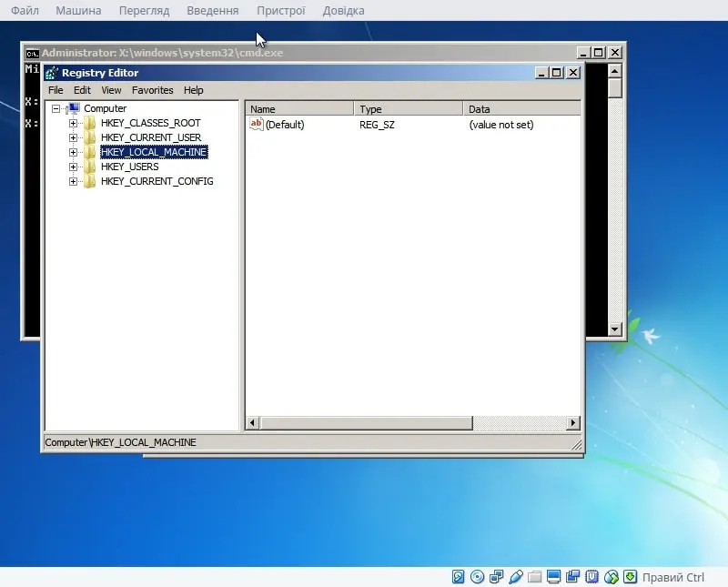This screenshot has height=587, width=728.
Task: Expand the HKEY_CURRENT_CONFIG key
Action: [73, 181]
